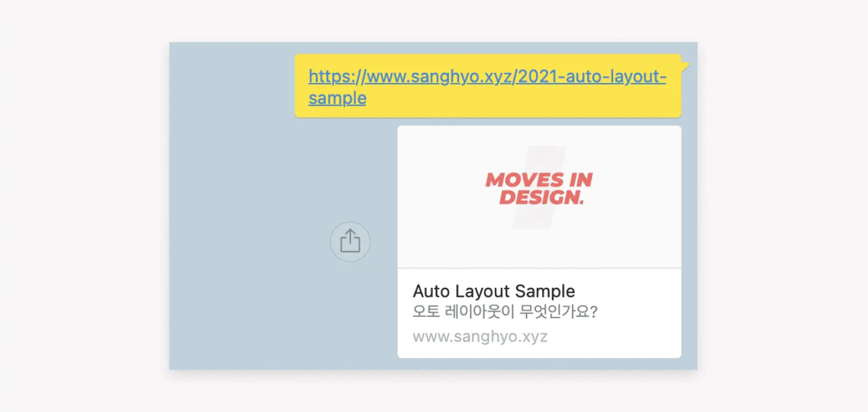The image size is (868, 412).
Task: Click the share icon beside the preview card
Action: (x=350, y=242)
